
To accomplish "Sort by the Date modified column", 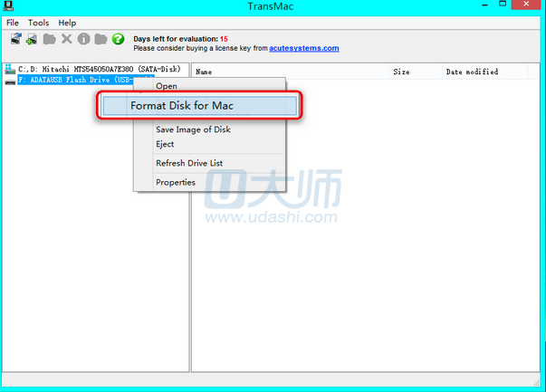I will click(471, 72).
